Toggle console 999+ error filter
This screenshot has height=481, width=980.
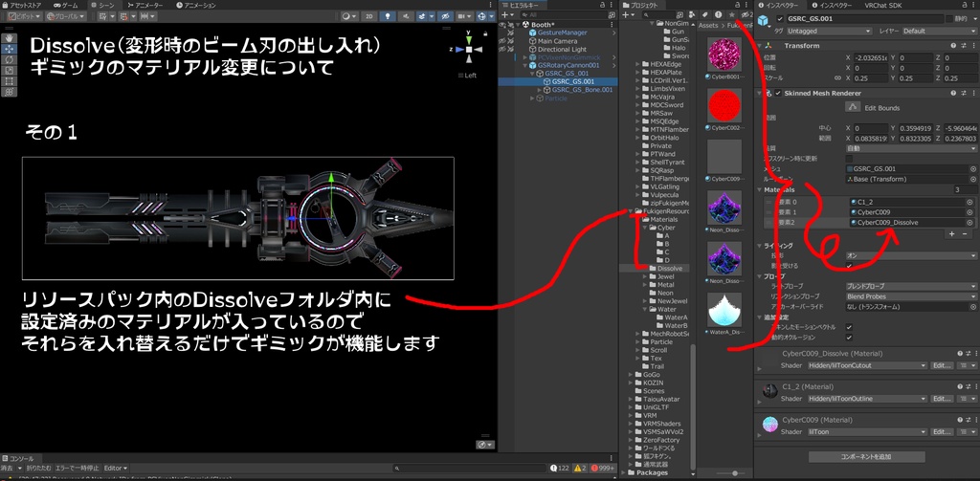tap(604, 468)
